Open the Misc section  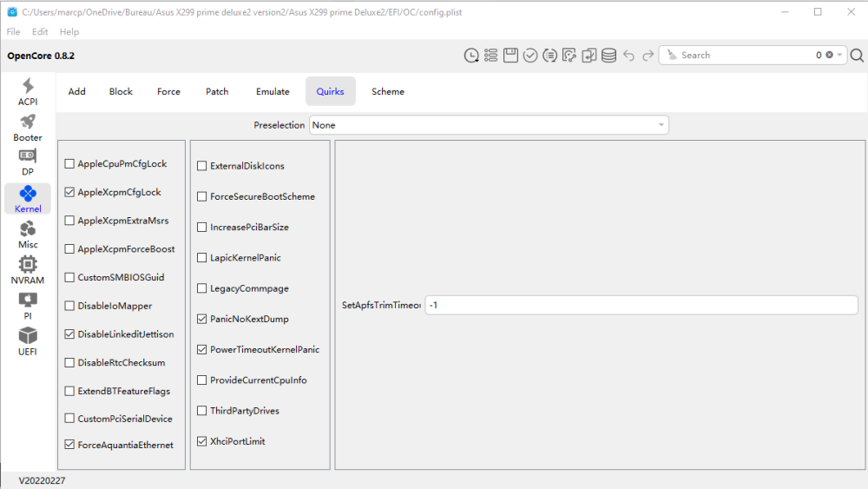click(28, 235)
